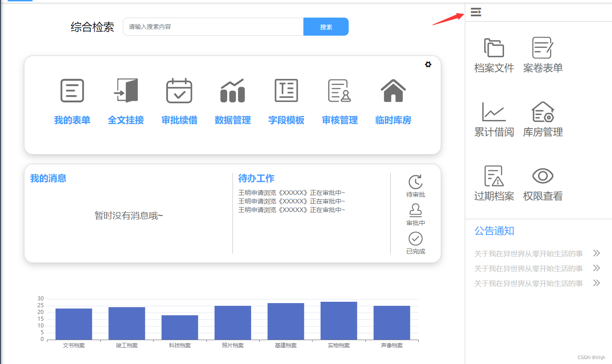Click the 我的表单 form icon
612x364 pixels.
(x=72, y=90)
